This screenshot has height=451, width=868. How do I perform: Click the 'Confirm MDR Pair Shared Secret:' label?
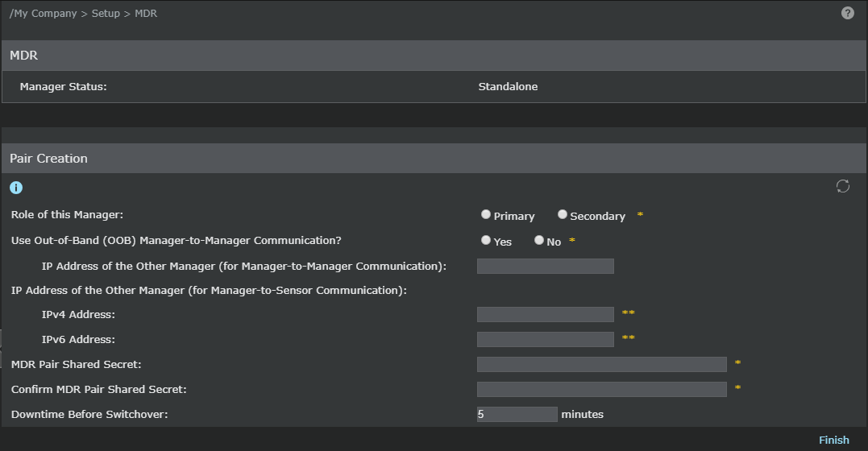pos(99,389)
